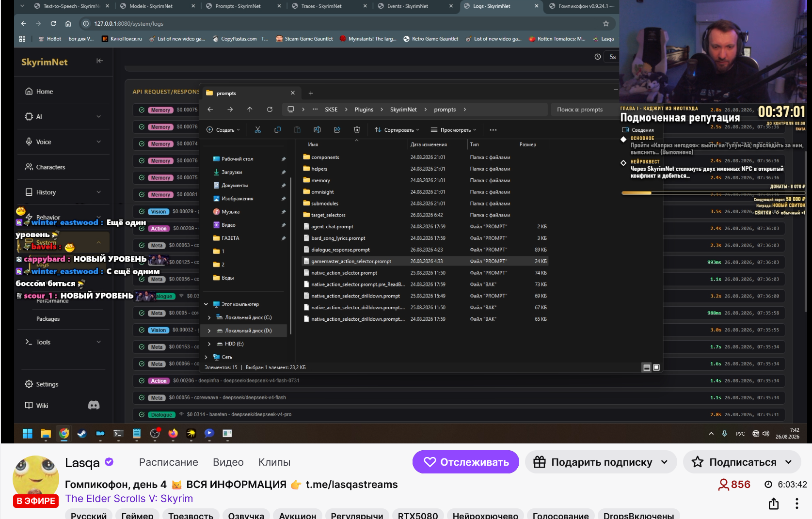The height and width of the screenshot is (519, 812).
Task: Open The Elder Scrolls V: Skyrim category link
Action: click(x=129, y=499)
